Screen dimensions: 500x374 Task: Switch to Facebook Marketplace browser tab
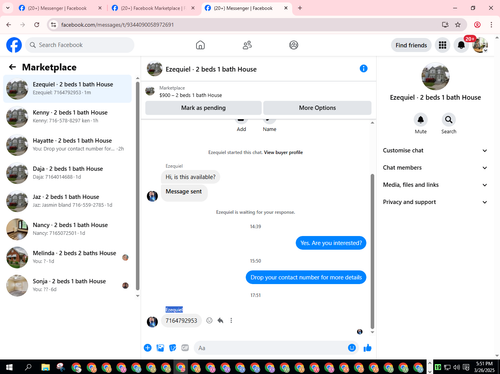coord(154,8)
